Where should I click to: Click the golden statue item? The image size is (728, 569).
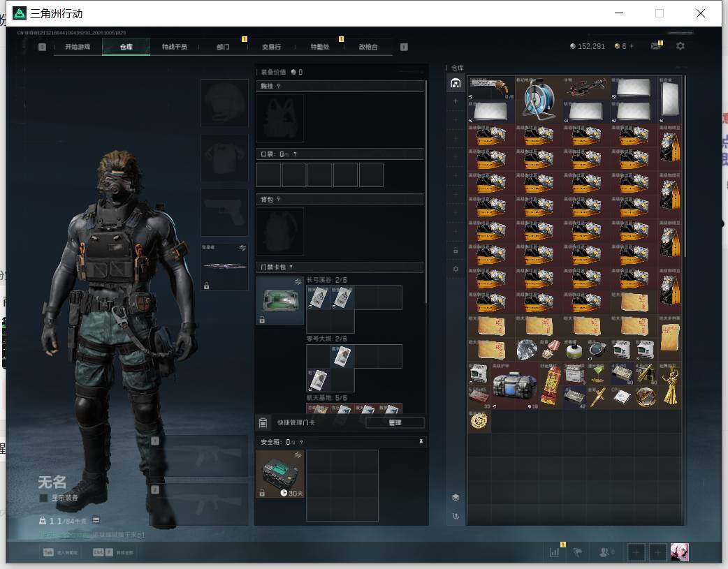pos(670,385)
